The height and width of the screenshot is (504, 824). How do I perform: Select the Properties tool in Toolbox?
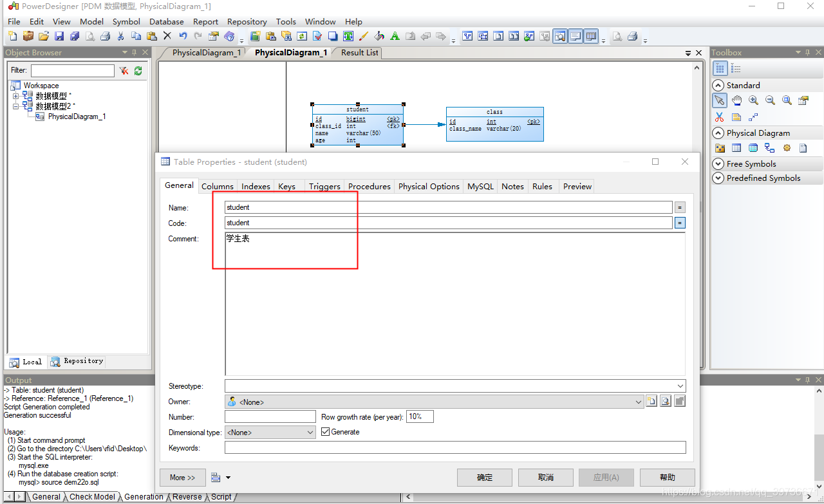click(x=803, y=100)
